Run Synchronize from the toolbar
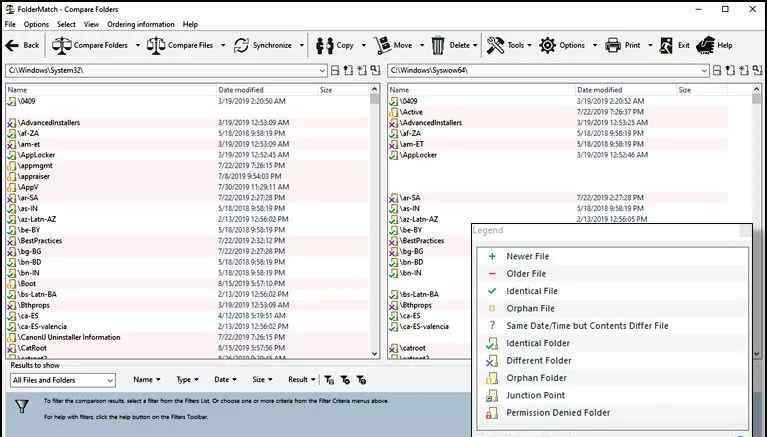The image size is (767, 437). coord(263,45)
